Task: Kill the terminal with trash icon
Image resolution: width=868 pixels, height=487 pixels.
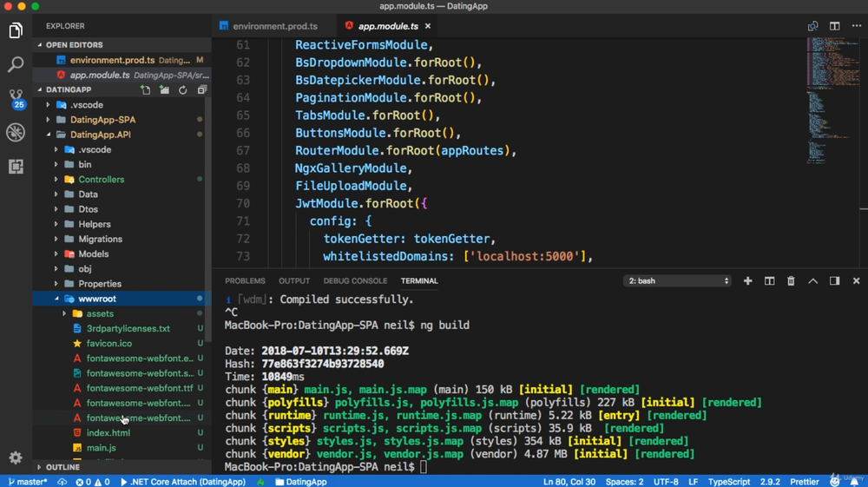Action: [791, 281]
